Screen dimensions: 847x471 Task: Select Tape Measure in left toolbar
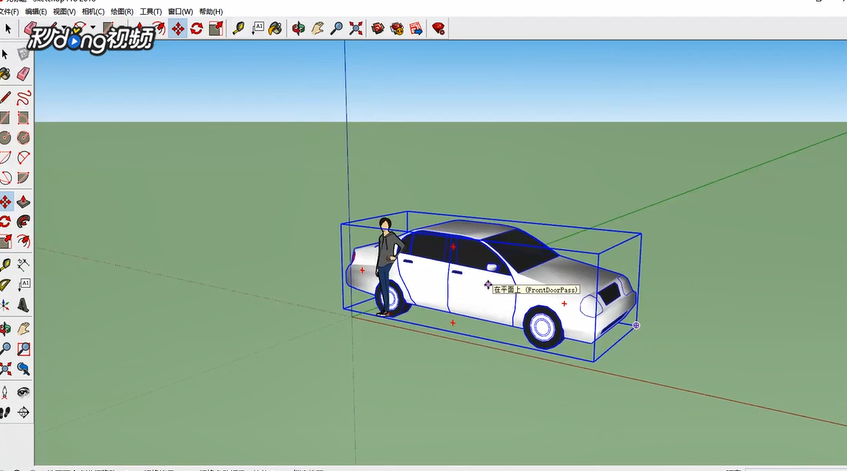click(5, 265)
